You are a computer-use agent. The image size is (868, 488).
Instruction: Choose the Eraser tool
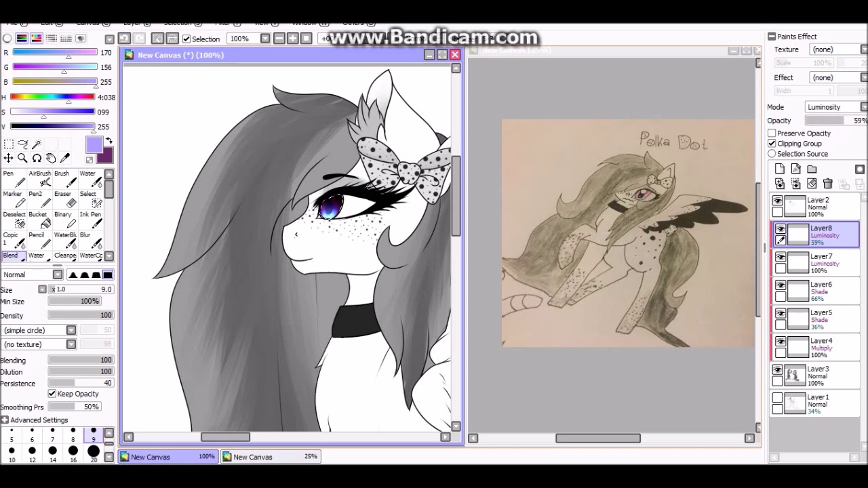(66, 199)
